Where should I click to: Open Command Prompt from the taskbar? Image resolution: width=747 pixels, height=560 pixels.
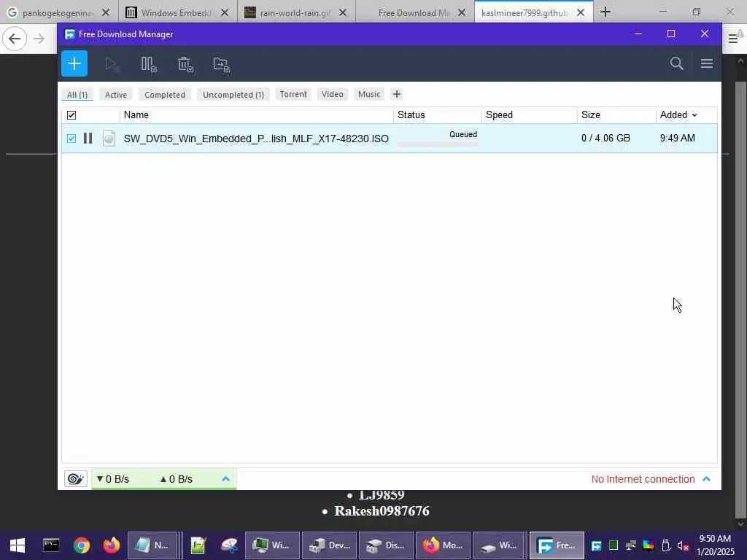[51, 545]
